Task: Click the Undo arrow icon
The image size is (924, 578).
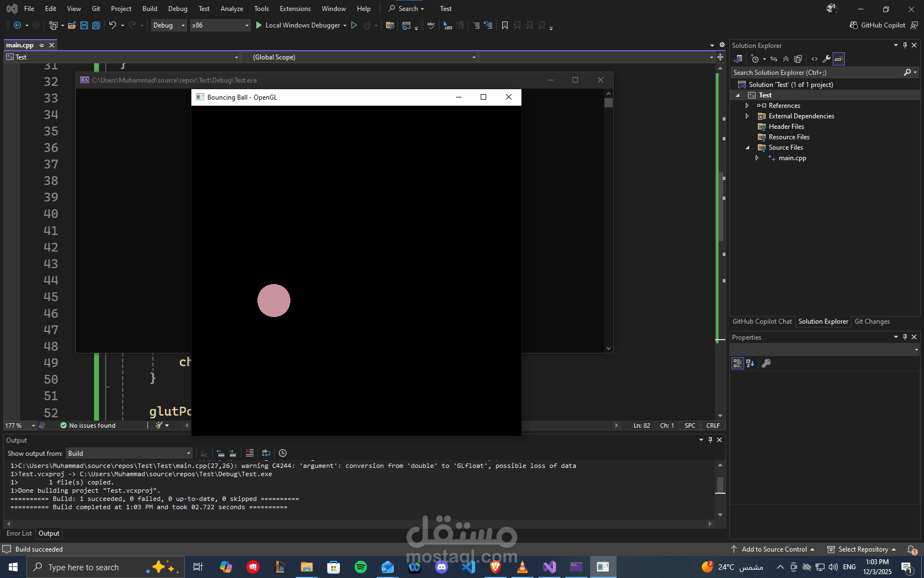Action: point(113,25)
